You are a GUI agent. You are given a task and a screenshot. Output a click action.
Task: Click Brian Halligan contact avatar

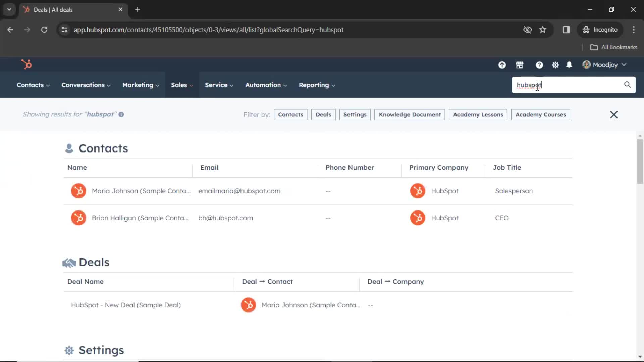[x=78, y=218]
